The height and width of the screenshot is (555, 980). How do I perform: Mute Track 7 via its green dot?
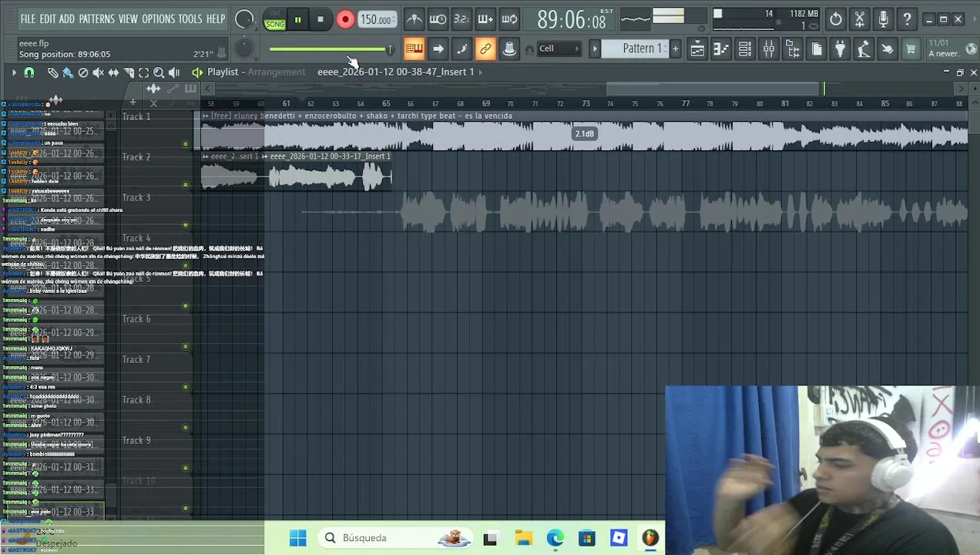pyautogui.click(x=185, y=387)
